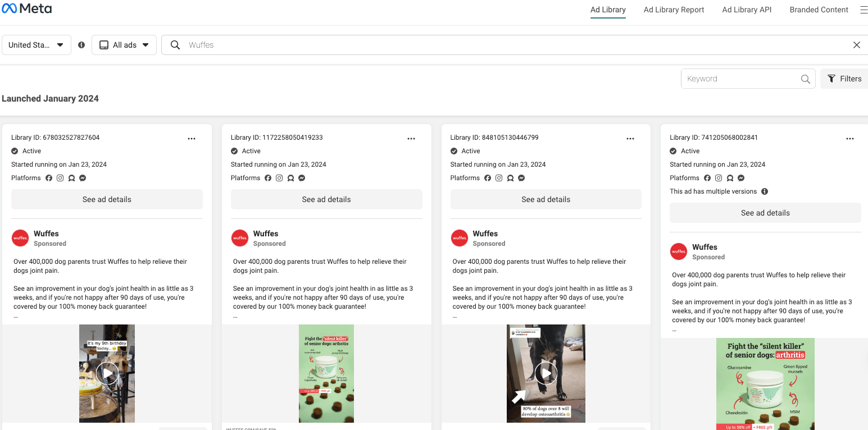
Task: Click Instagram platform icon on ad 741205068002841
Action: (x=719, y=178)
